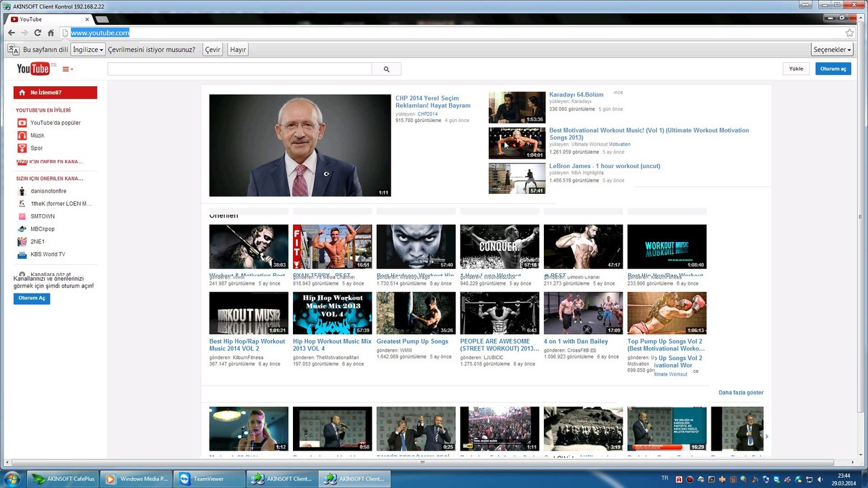Click the browser Forward arrow
This screenshot has height=488, width=868.
click(24, 33)
